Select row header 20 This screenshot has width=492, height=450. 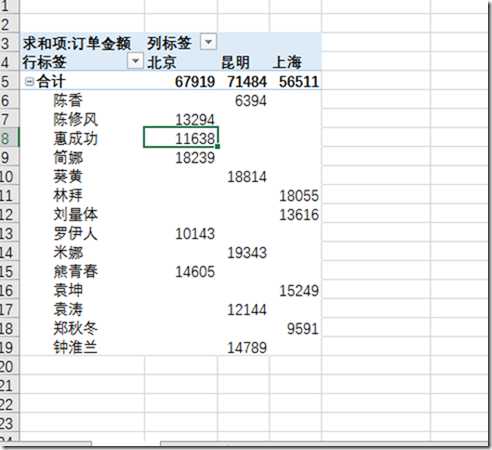click(9, 366)
